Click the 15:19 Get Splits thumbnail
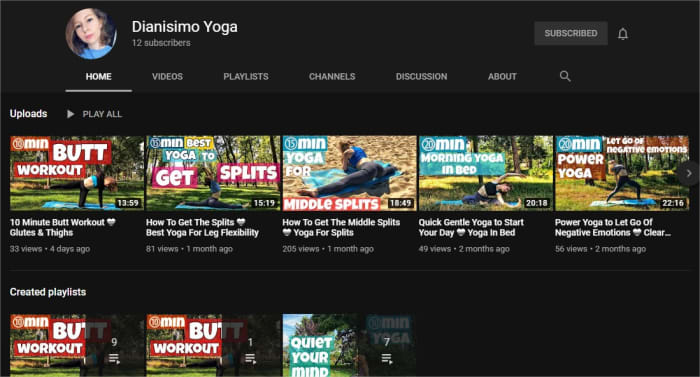The image size is (700, 377). [213, 173]
